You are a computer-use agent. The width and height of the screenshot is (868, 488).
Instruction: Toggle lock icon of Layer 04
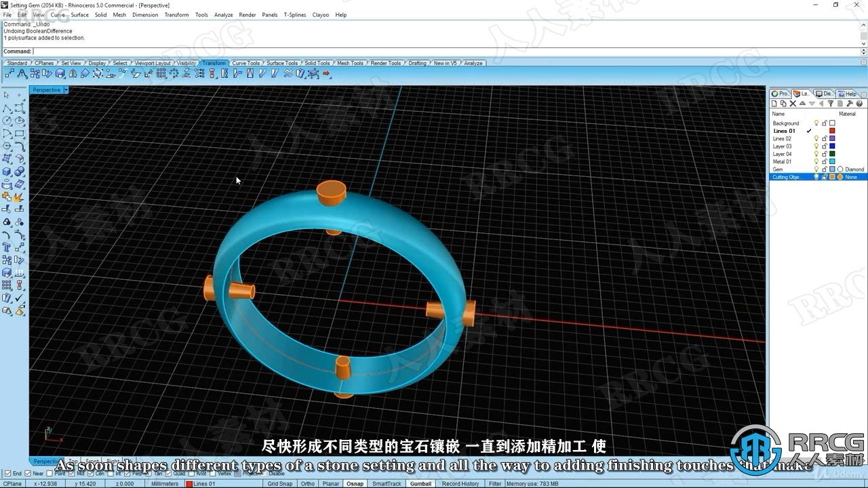point(825,154)
